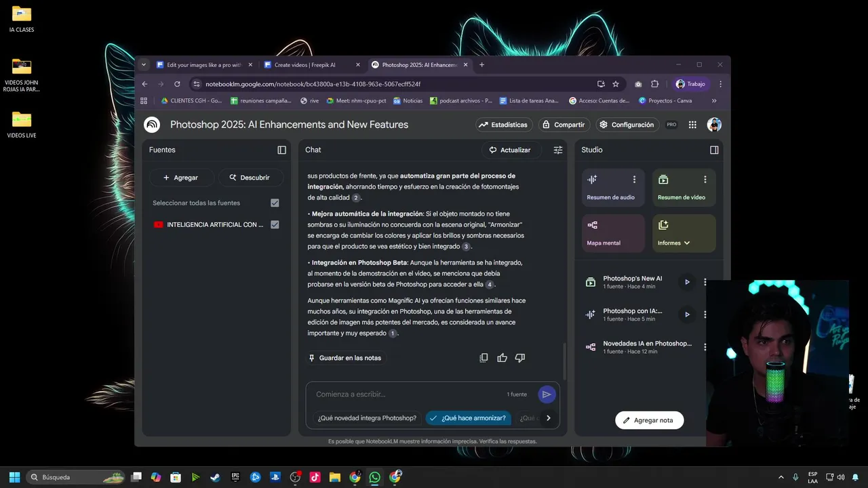Collapse the Fuentes panel with its icon
This screenshot has height=488, width=868.
(x=282, y=150)
